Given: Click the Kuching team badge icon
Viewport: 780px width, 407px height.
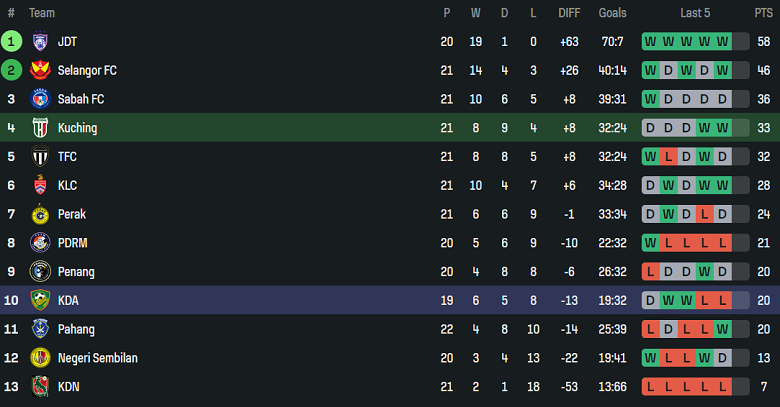Looking at the screenshot, I should tap(40, 128).
